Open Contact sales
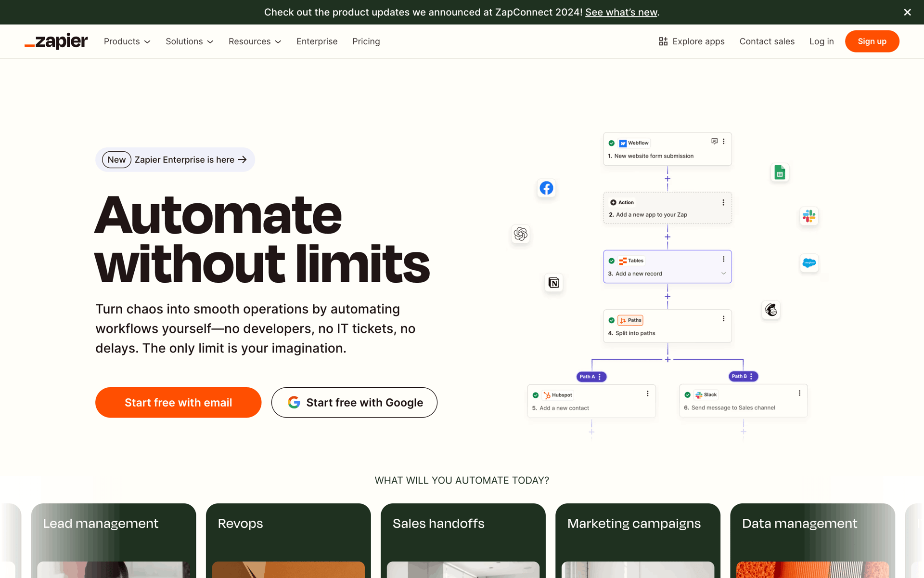This screenshot has height=578, width=924. tap(767, 41)
